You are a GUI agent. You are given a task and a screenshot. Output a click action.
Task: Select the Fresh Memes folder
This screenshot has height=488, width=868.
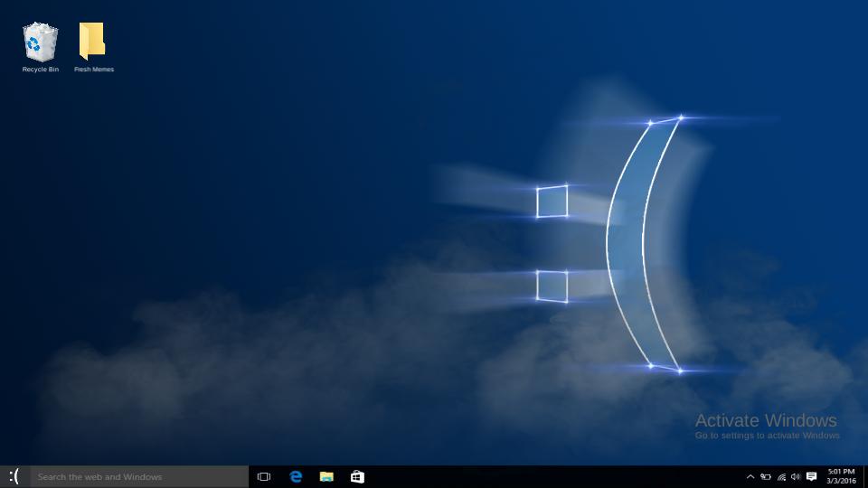[92, 42]
